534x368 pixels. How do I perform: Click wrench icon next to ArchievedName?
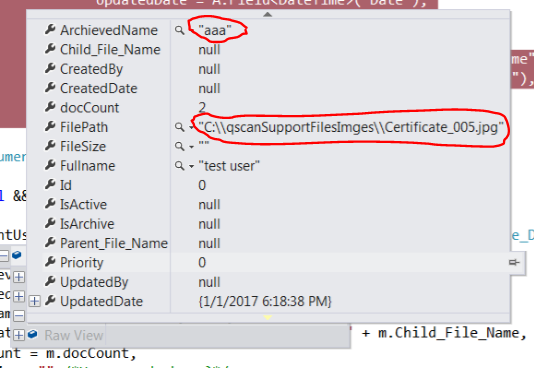coord(50,30)
